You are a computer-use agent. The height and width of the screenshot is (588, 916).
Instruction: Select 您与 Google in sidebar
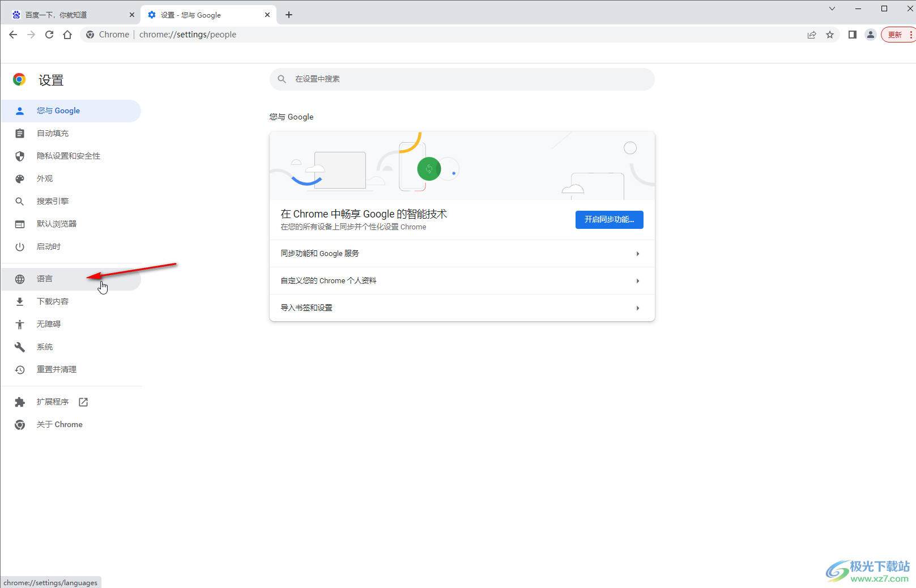coord(71,111)
